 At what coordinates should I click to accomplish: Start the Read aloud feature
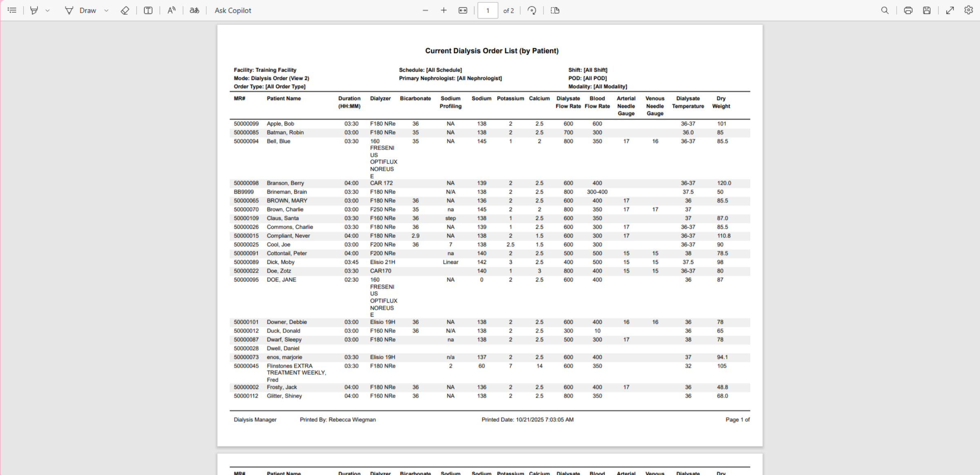click(171, 10)
